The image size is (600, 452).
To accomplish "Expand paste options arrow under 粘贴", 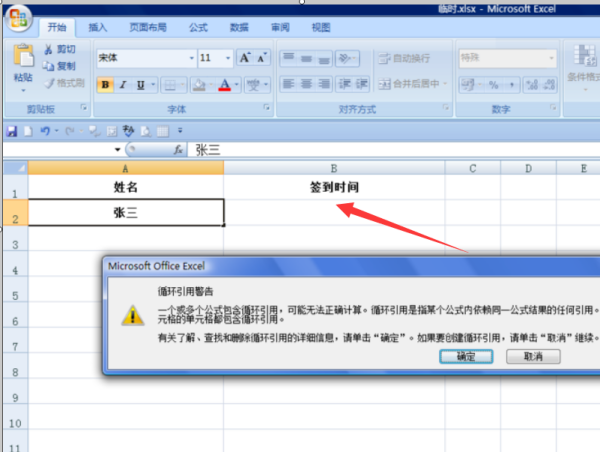I will tap(23, 90).
